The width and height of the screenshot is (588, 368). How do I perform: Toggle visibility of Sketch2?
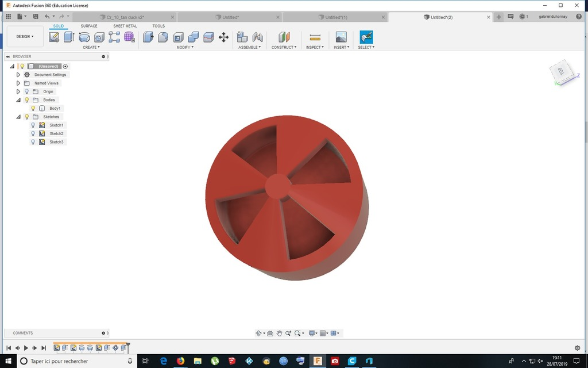pyautogui.click(x=33, y=133)
